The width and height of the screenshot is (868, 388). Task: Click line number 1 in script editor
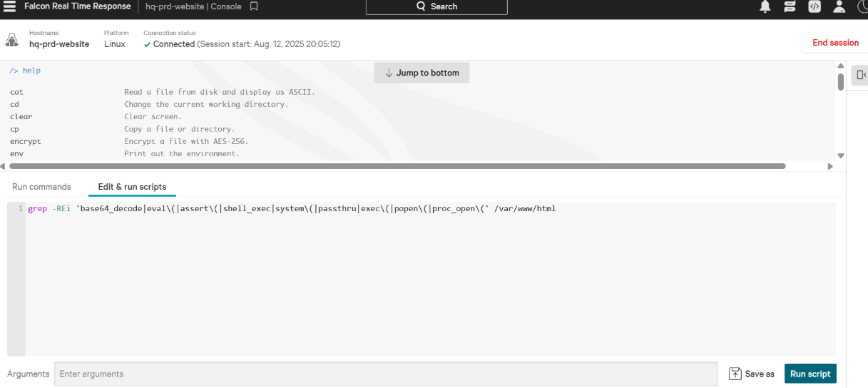coord(20,209)
